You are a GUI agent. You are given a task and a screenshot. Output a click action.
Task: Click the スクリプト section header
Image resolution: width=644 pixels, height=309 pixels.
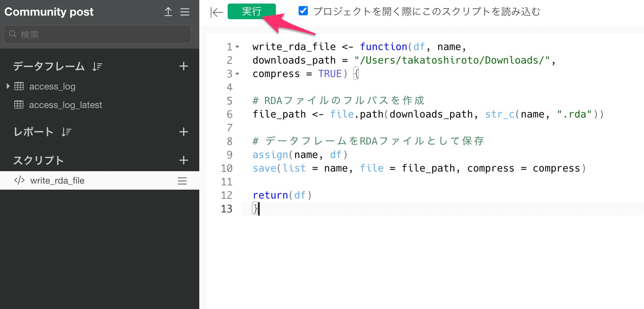tap(38, 160)
